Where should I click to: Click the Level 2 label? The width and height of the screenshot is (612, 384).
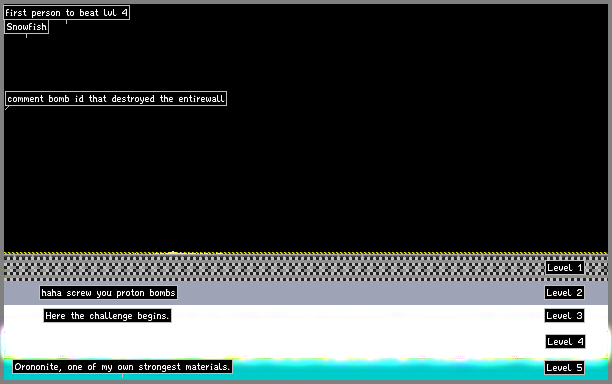(x=564, y=293)
